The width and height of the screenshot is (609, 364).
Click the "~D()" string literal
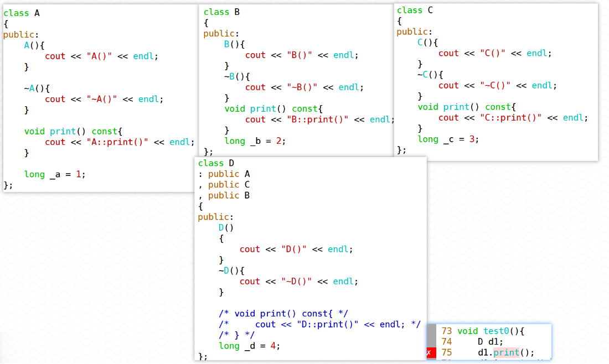pos(296,282)
